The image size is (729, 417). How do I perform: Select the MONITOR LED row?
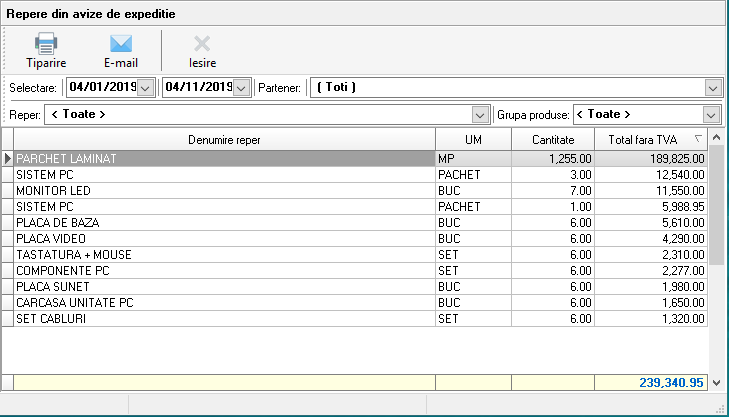[224, 190]
